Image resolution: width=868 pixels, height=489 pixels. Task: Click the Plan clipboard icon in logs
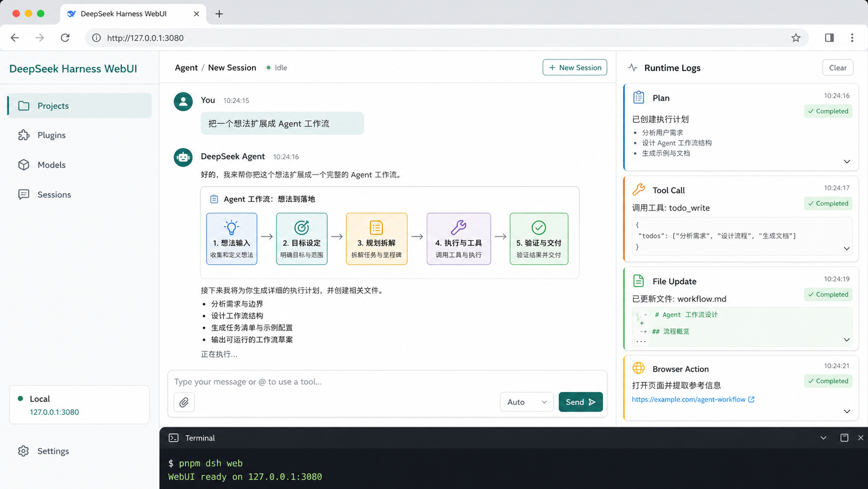(639, 97)
